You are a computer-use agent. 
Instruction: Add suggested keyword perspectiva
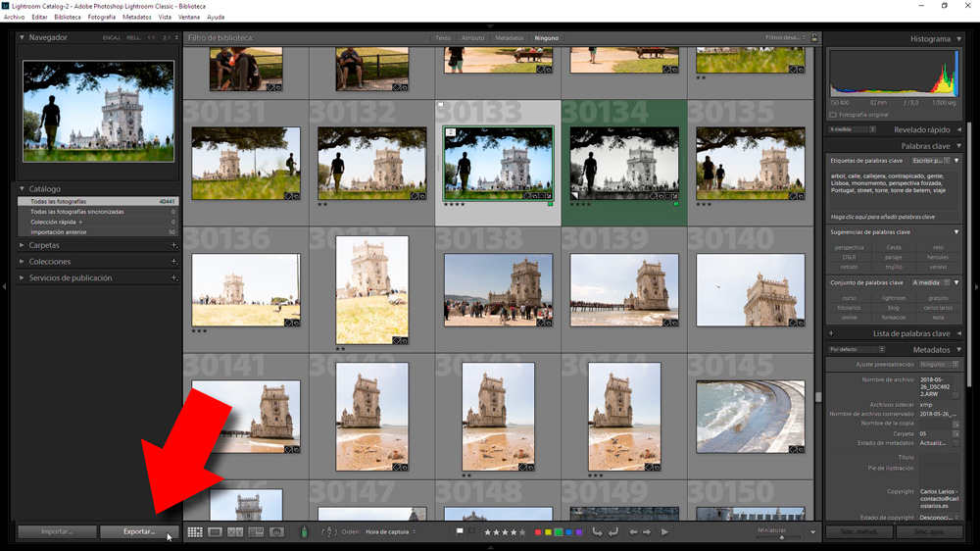click(850, 248)
